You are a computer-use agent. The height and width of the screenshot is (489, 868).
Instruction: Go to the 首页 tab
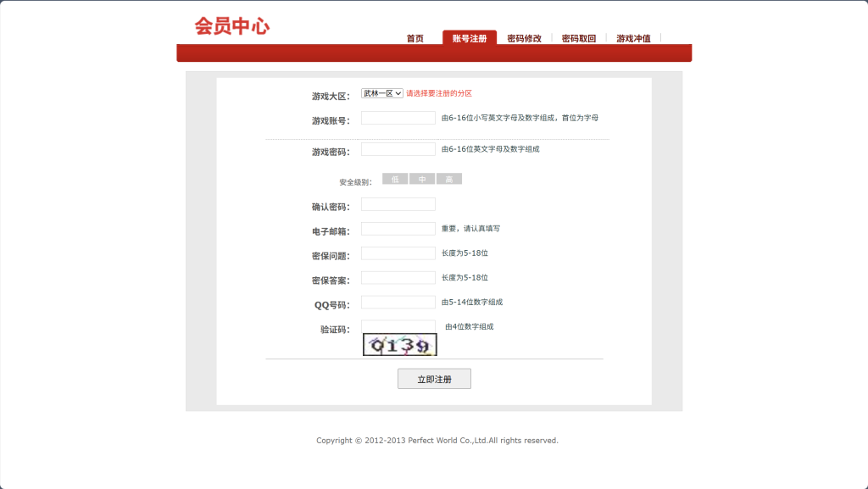coord(415,38)
